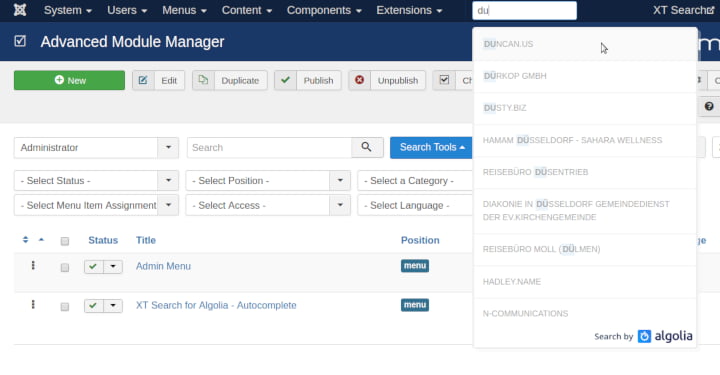Open XT Search for Algolia - Autocomplete link

216,305
